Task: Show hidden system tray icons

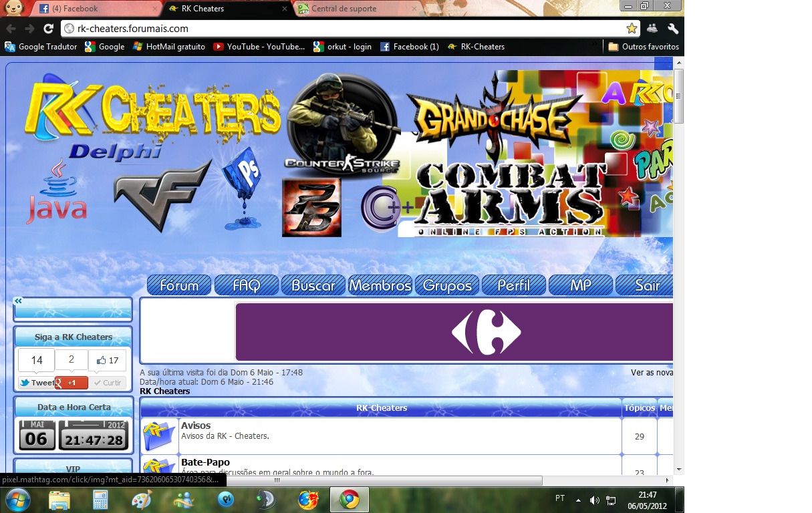Action: click(x=578, y=500)
